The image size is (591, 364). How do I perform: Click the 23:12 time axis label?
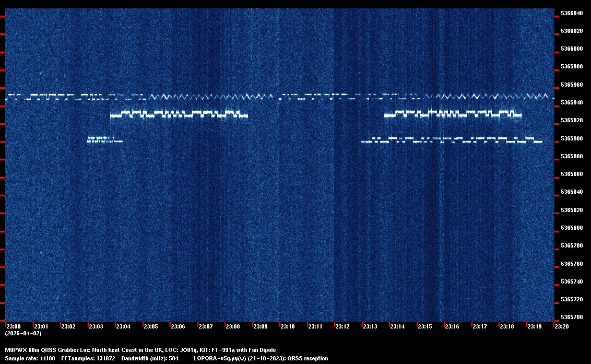pyautogui.click(x=342, y=326)
